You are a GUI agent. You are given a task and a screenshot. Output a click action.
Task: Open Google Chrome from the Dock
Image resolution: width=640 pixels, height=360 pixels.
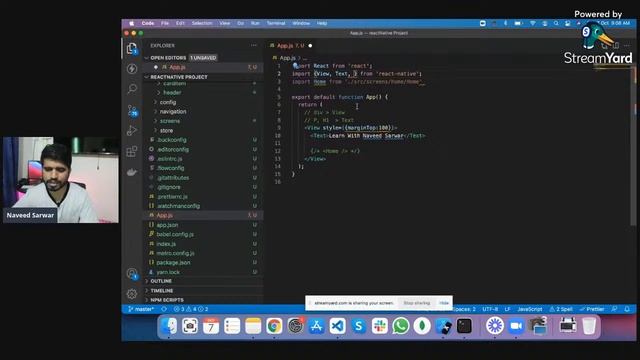[274, 326]
